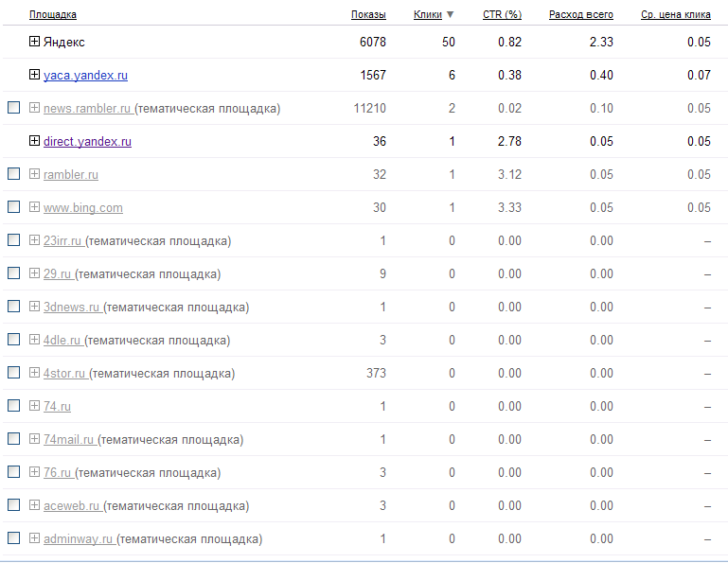Viewport: 728px width, 563px height.
Task: Select the clicks value 50
Action: 449,43
